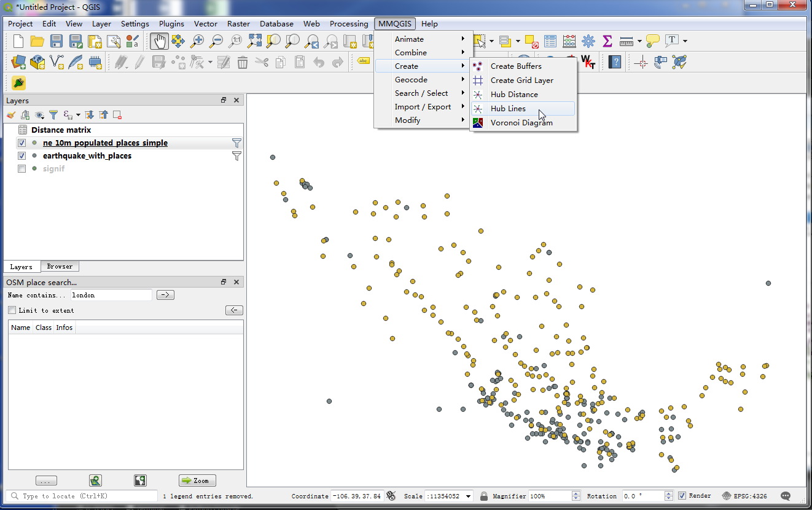The height and width of the screenshot is (510, 812).
Task: Open Layer Styling panel brush icon
Action: click(x=11, y=115)
